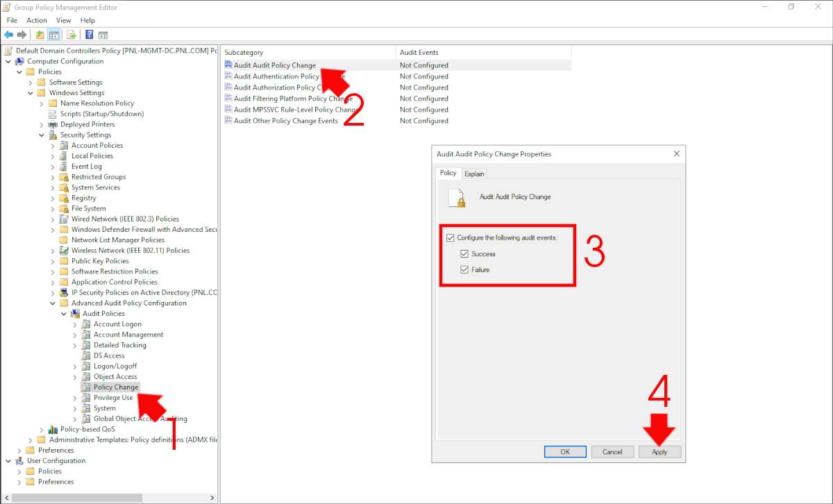
Task: Click the Export List toolbar icon
Action: click(x=71, y=35)
